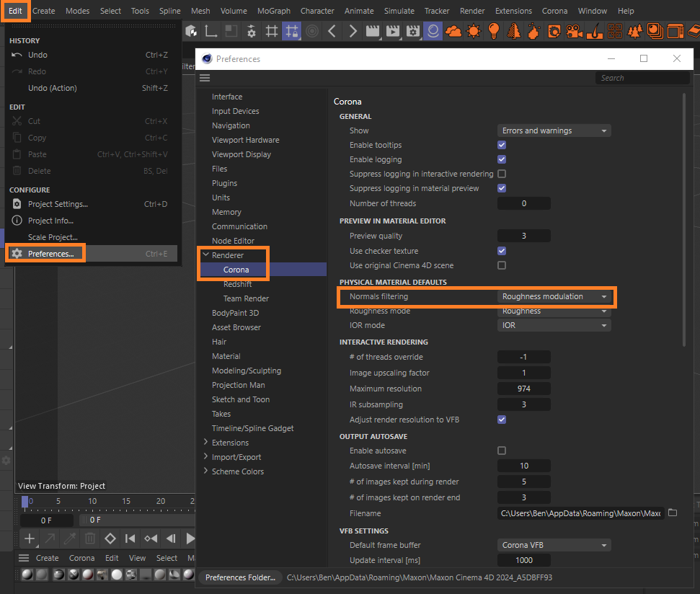Screen dimensions: 700x594
Task: Click the orange Corona light bulb icon
Action: coord(494,31)
